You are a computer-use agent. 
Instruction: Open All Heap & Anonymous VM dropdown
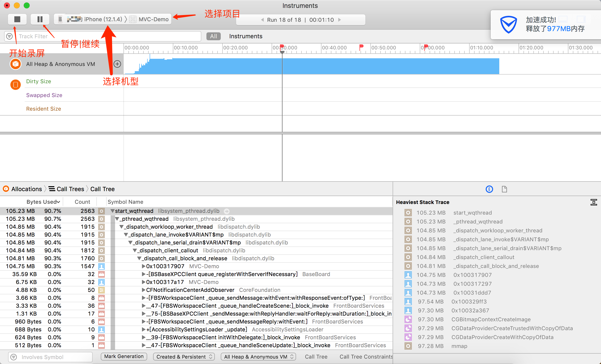tap(258, 357)
